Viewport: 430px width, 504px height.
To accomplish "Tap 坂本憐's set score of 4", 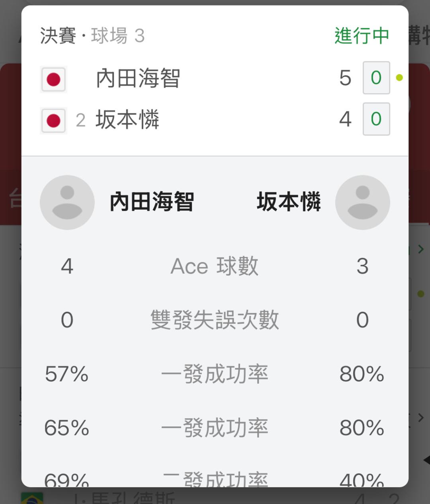I will pyautogui.click(x=345, y=119).
